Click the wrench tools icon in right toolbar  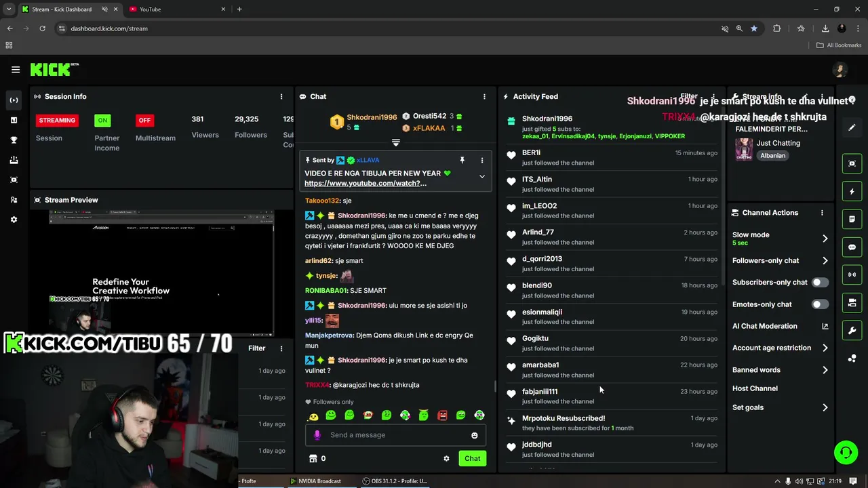852,330
